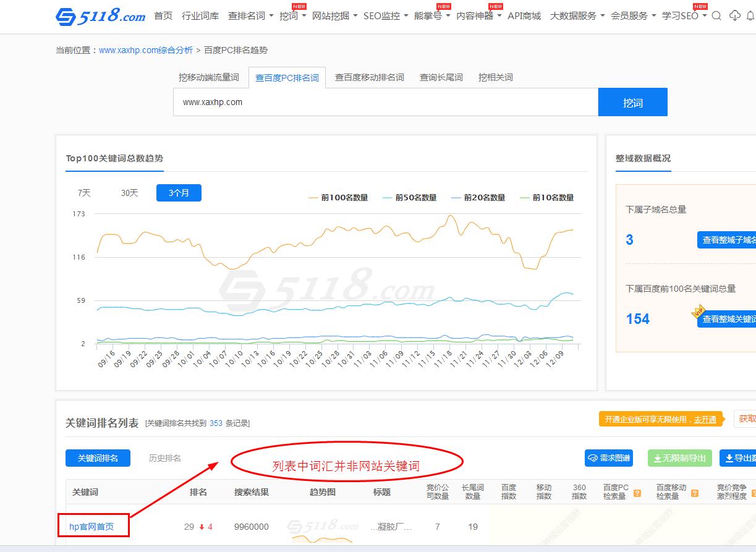Switch chart range to 30天
The width and height of the screenshot is (756, 552).
point(129,192)
